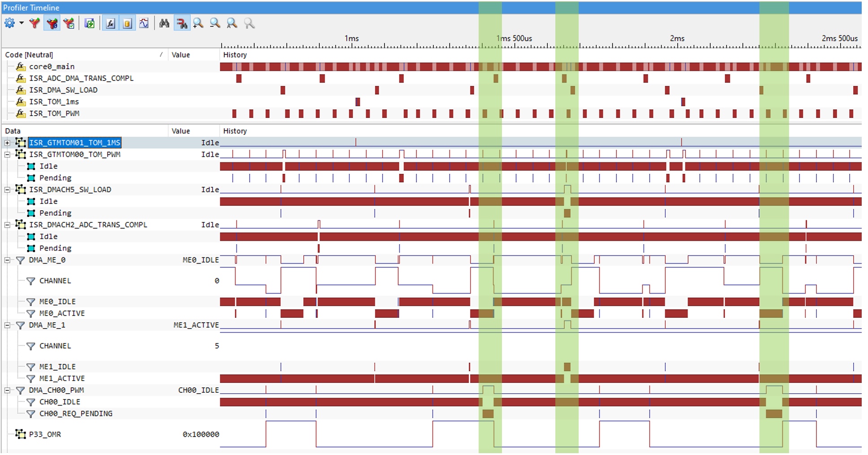Open find with the binoculars icon
This screenshot has height=455, width=868.
click(x=164, y=23)
